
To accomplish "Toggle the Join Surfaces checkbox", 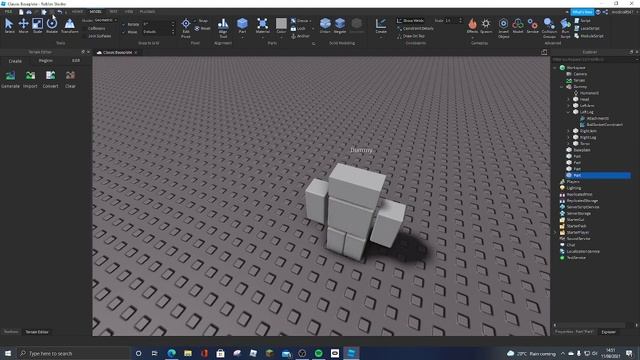I will (84, 36).
